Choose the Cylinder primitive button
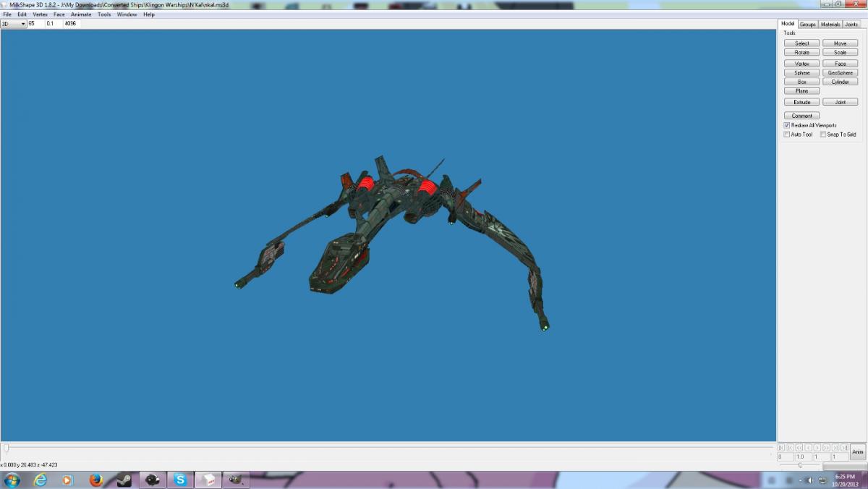 click(x=841, y=82)
